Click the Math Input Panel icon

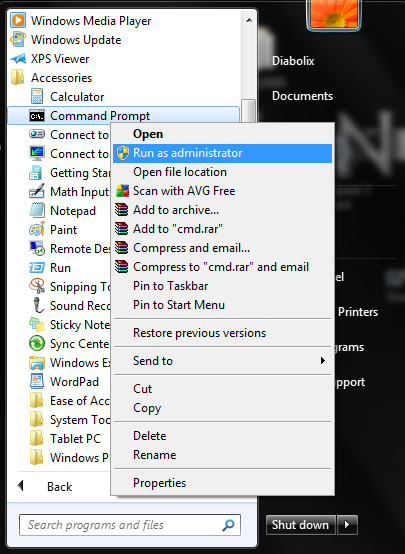37,191
